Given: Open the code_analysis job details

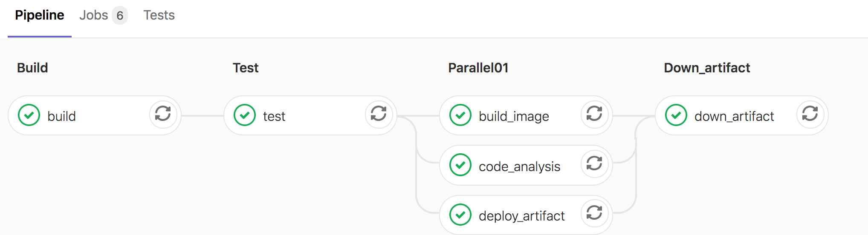Looking at the screenshot, I should 519,166.
